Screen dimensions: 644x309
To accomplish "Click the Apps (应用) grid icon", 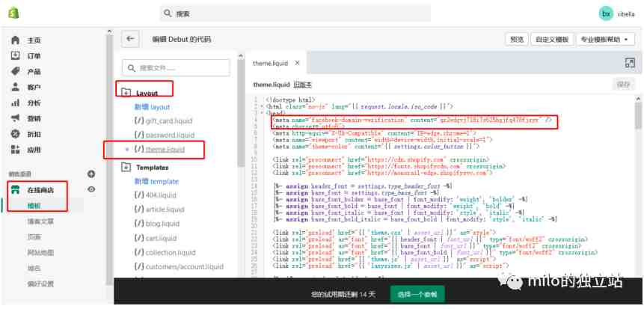I will point(15,150).
